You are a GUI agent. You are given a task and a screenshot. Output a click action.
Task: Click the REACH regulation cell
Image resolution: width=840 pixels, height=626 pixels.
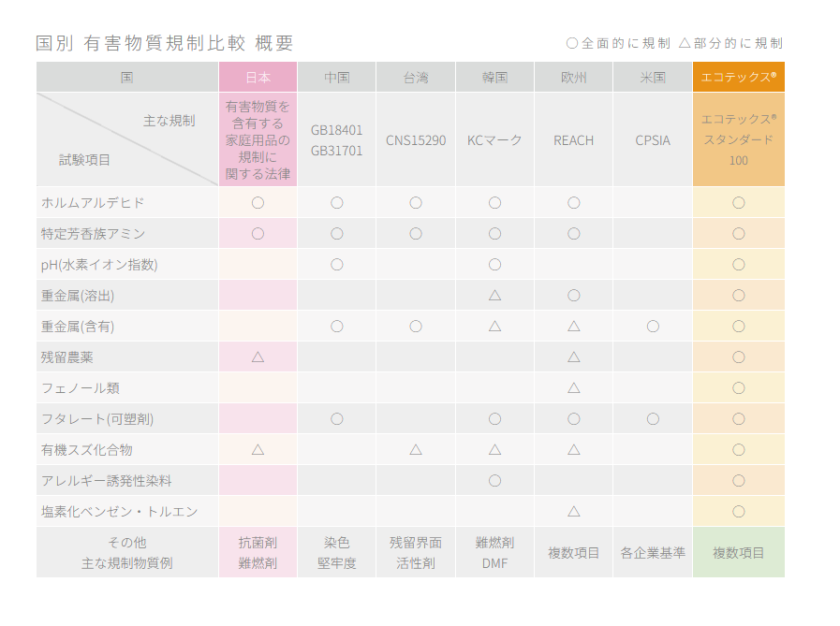pyautogui.click(x=573, y=140)
